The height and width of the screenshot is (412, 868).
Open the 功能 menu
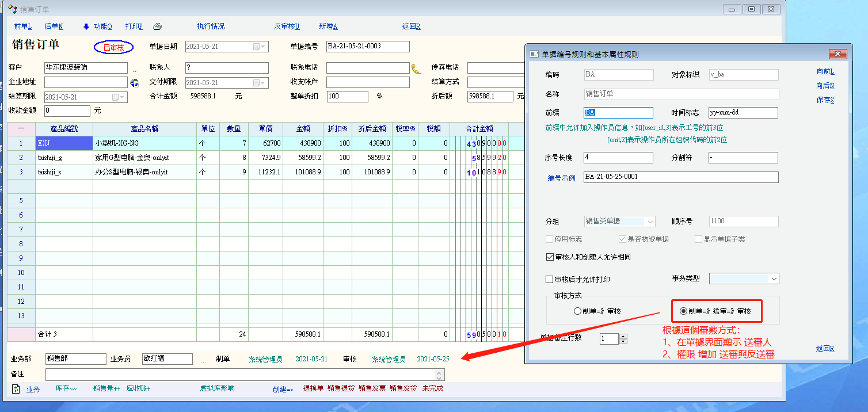pos(102,26)
